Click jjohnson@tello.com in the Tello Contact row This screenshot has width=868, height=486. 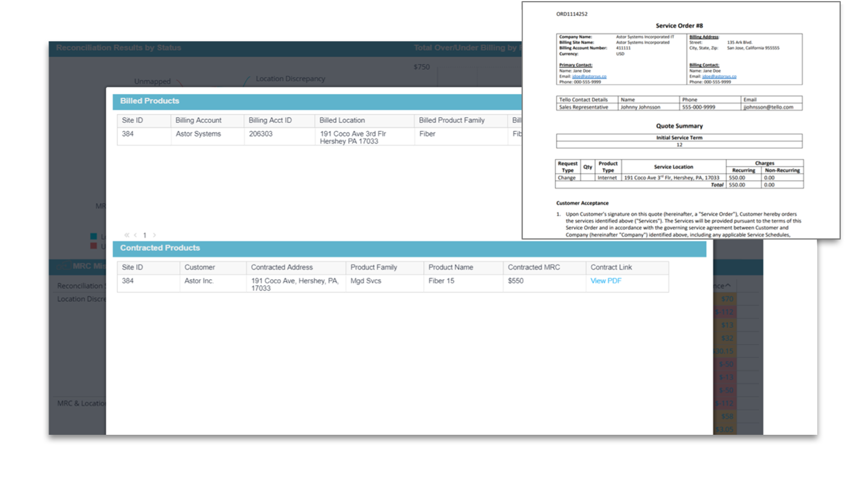click(769, 107)
